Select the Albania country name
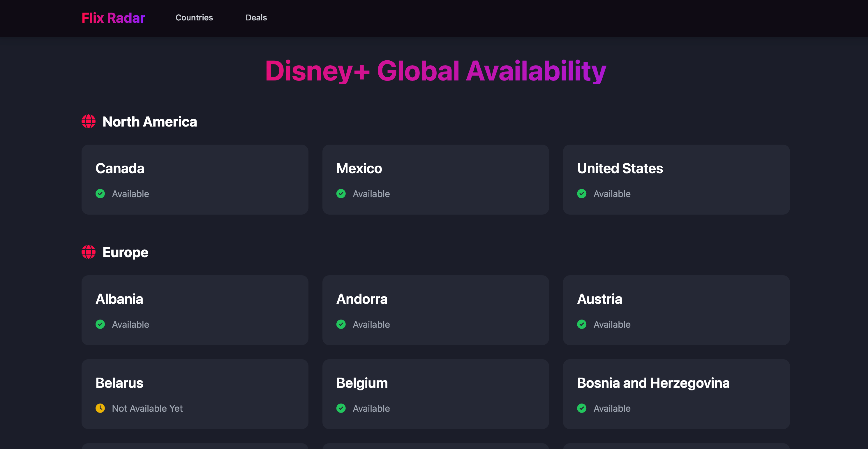Viewport: 868px width, 449px height. pos(119,299)
